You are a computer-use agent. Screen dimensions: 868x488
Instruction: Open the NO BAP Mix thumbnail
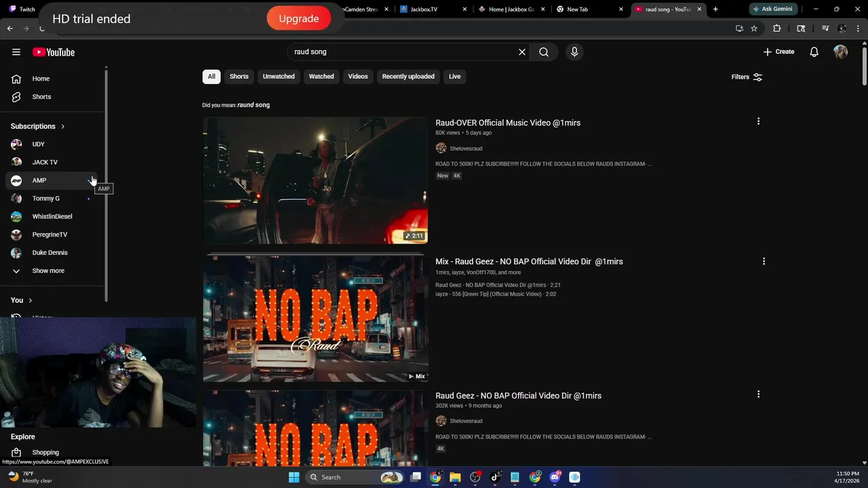coord(315,318)
